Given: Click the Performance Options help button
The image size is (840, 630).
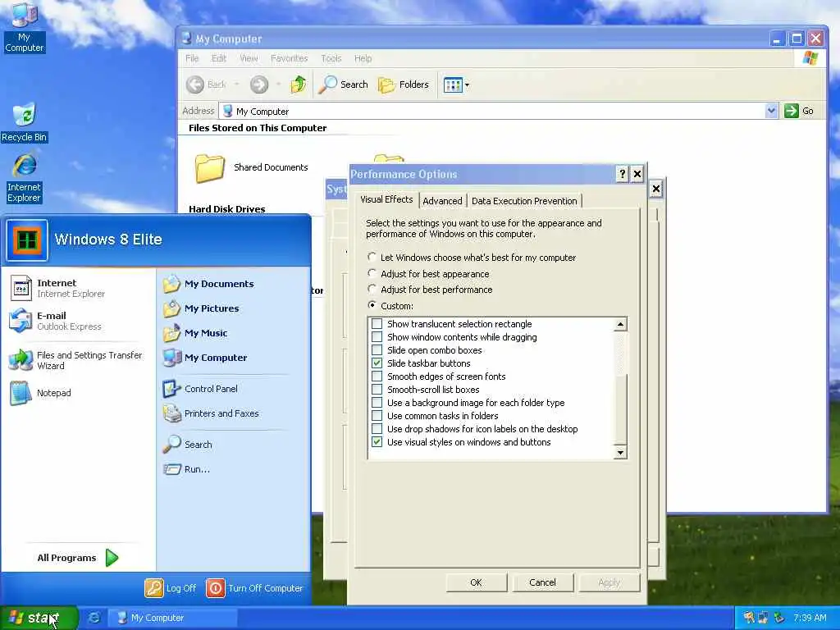Looking at the screenshot, I should pos(622,174).
